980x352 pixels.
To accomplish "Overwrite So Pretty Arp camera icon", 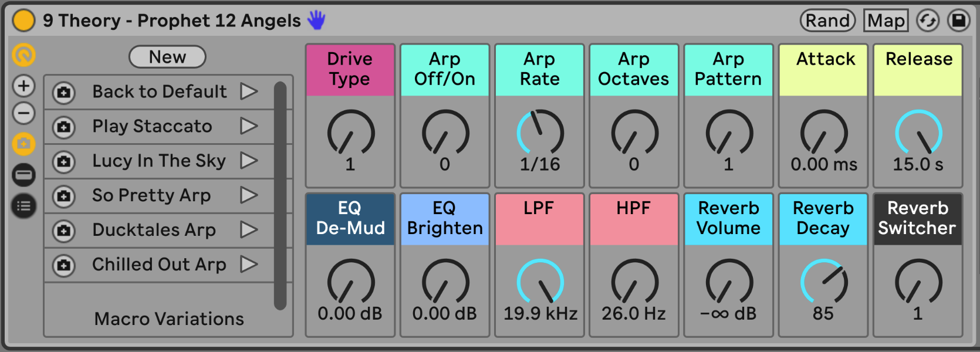I will [64, 196].
